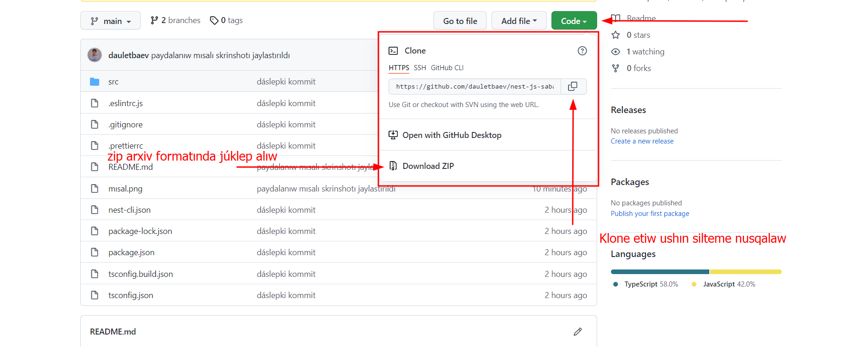The image size is (868, 347).
Task: Expand the Add file dropdown
Action: (519, 21)
